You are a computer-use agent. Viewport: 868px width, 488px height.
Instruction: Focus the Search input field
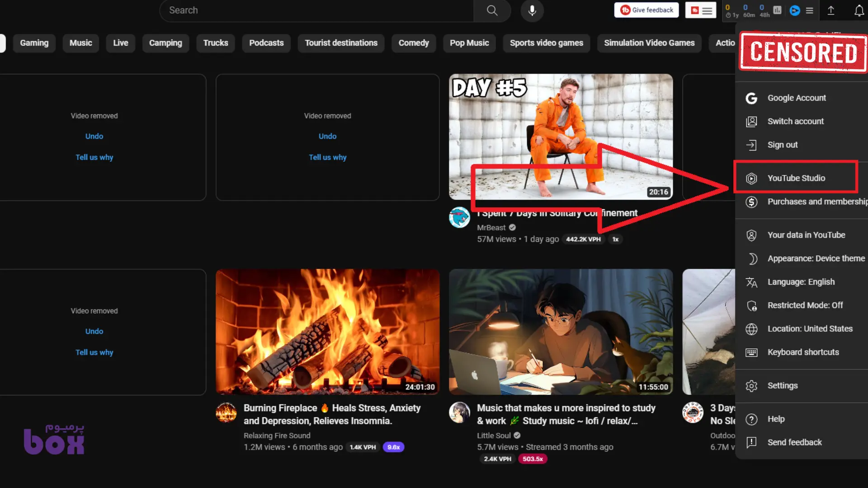(x=316, y=10)
